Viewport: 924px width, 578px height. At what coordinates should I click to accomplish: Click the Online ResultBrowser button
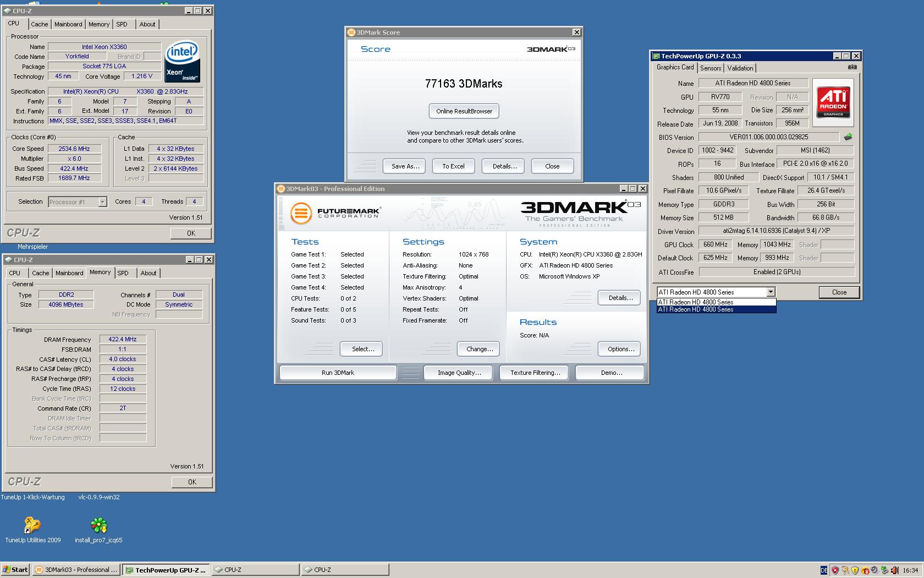click(464, 111)
